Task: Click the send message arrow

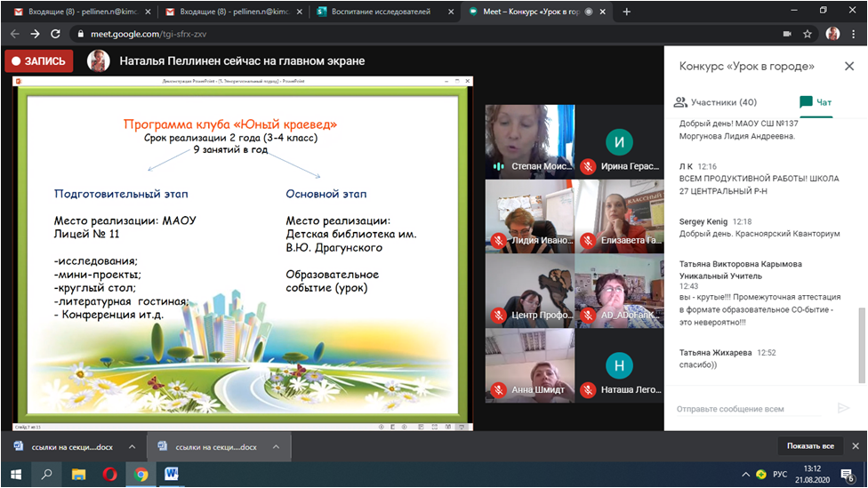Action: tap(843, 408)
